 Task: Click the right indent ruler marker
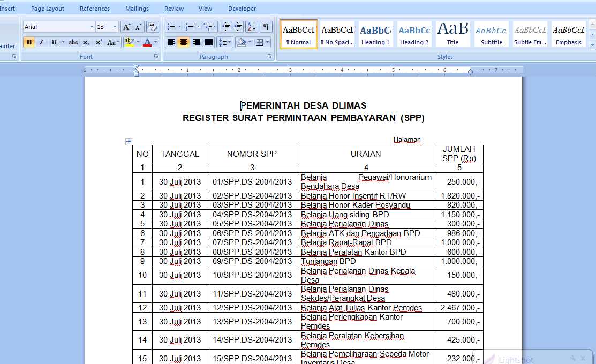click(470, 71)
